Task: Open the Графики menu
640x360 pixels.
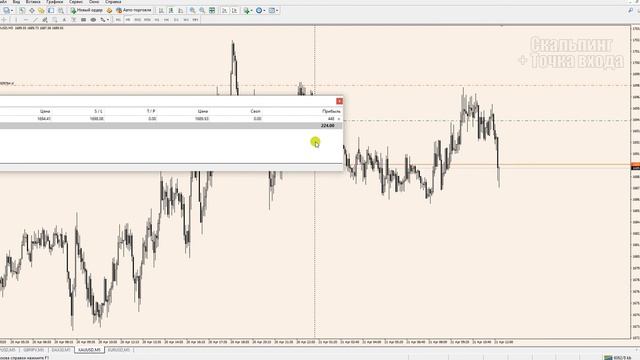Action: [x=54, y=2]
